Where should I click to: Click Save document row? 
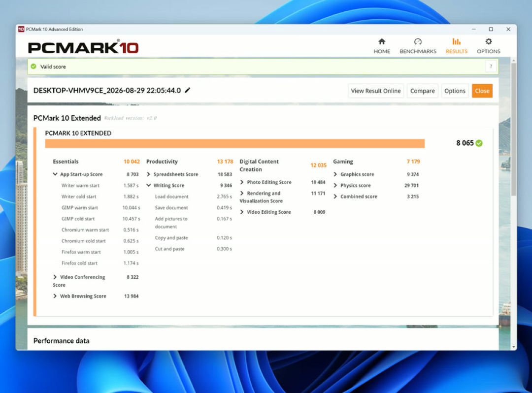[194, 207]
